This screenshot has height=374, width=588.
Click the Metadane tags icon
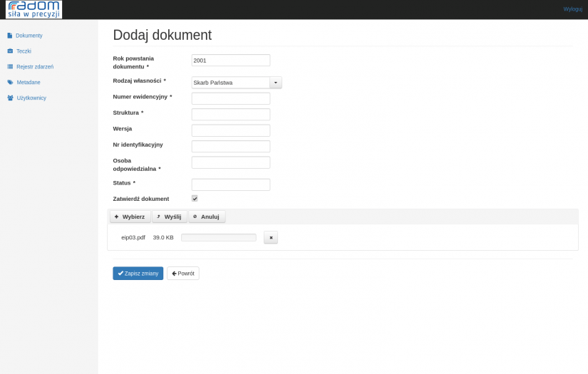tap(10, 82)
